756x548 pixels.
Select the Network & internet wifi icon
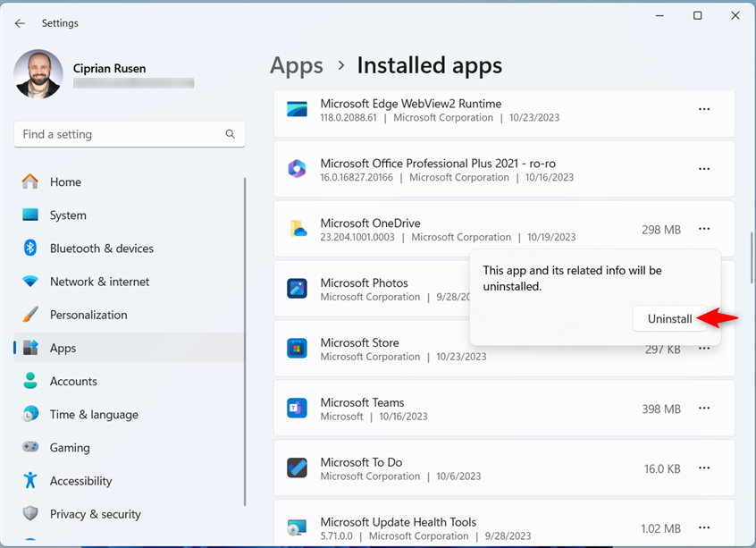tap(29, 282)
